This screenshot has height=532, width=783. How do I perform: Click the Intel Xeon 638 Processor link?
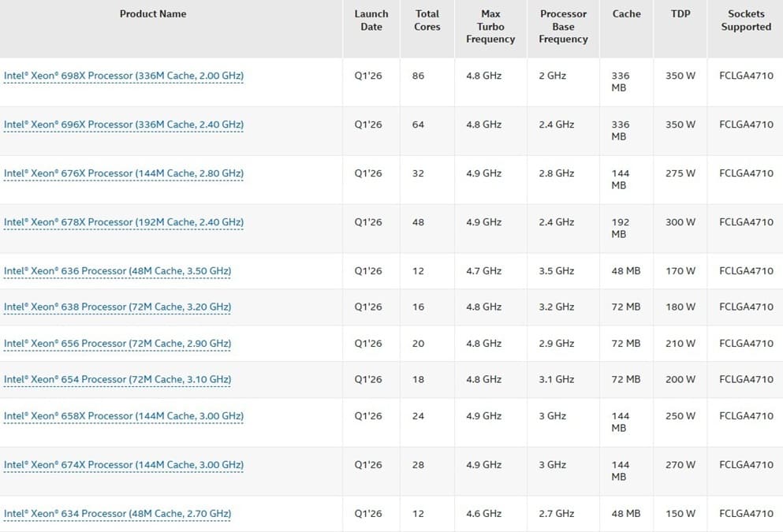[117, 307]
